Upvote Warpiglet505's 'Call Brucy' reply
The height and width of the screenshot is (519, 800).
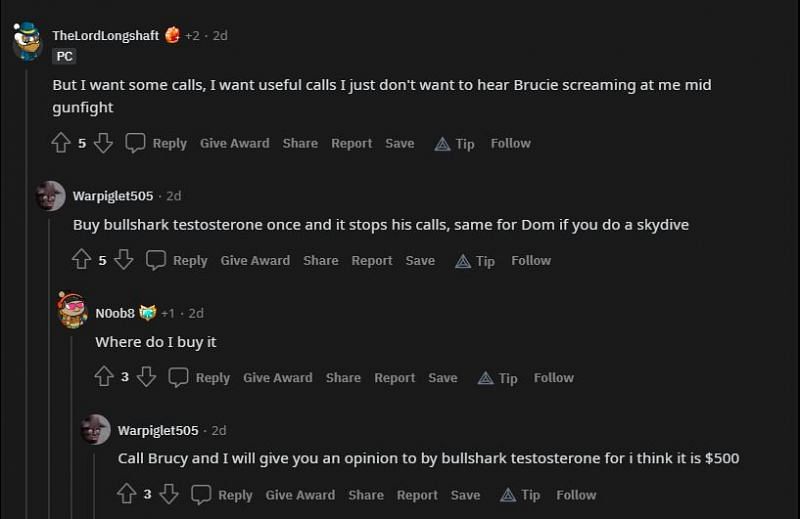pos(126,494)
